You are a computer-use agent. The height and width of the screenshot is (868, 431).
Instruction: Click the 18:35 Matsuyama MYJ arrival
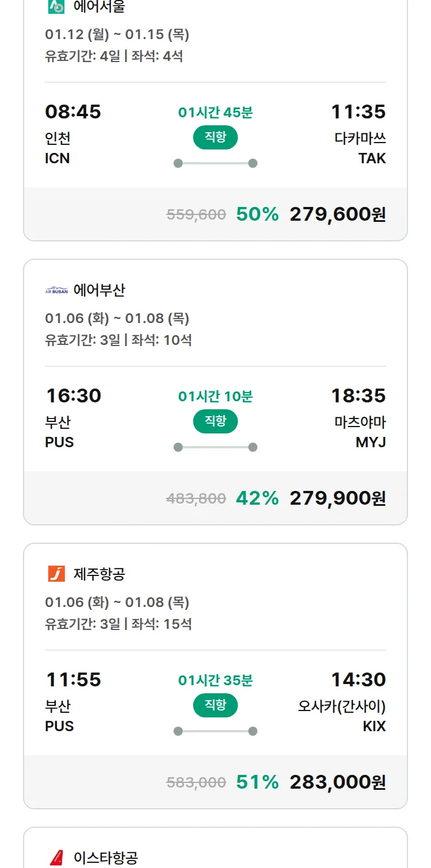358,396
